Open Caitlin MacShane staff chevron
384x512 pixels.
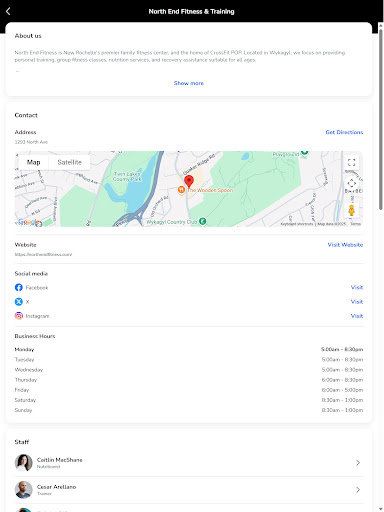[358, 463]
